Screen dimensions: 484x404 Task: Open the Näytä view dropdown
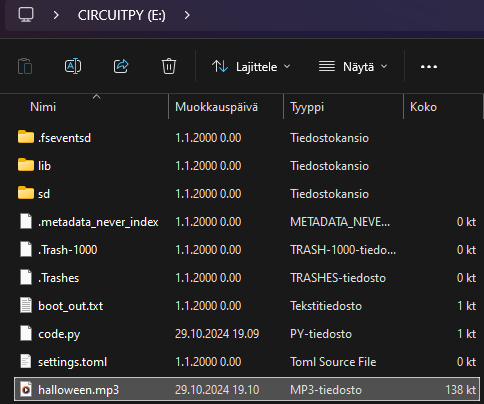tap(353, 67)
